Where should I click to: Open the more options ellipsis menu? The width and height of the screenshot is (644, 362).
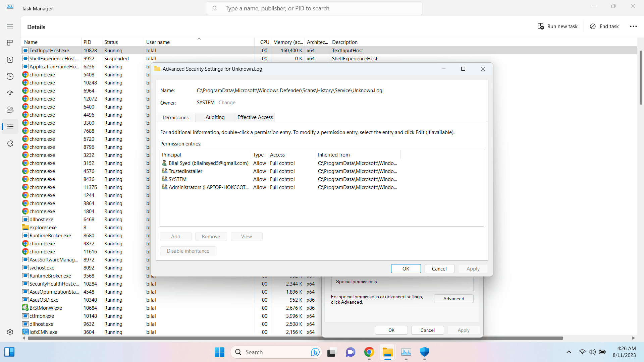[633, 26]
